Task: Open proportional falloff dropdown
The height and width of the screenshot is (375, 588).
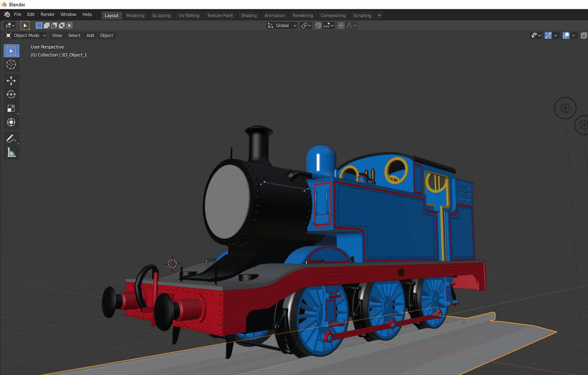Action: tap(352, 26)
